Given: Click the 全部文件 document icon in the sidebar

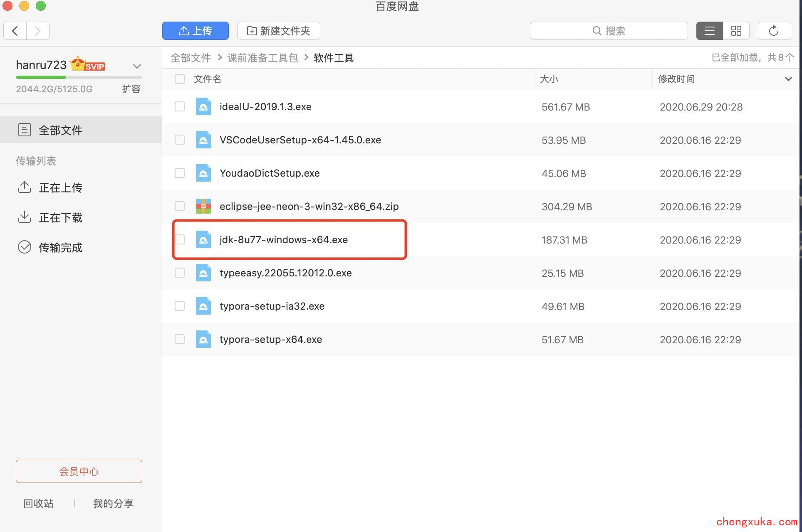Looking at the screenshot, I should 25,130.
